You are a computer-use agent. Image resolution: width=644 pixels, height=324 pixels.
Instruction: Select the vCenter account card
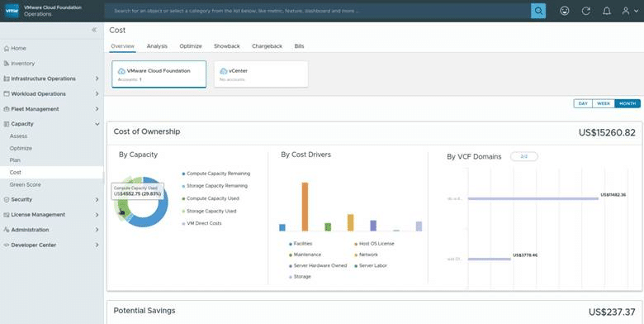(x=261, y=74)
